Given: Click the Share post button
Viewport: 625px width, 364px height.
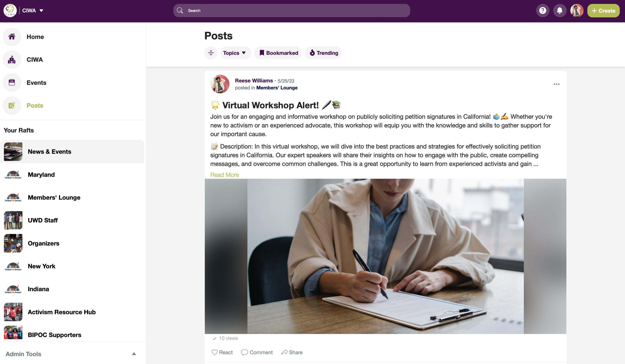Looking at the screenshot, I should coord(292,352).
